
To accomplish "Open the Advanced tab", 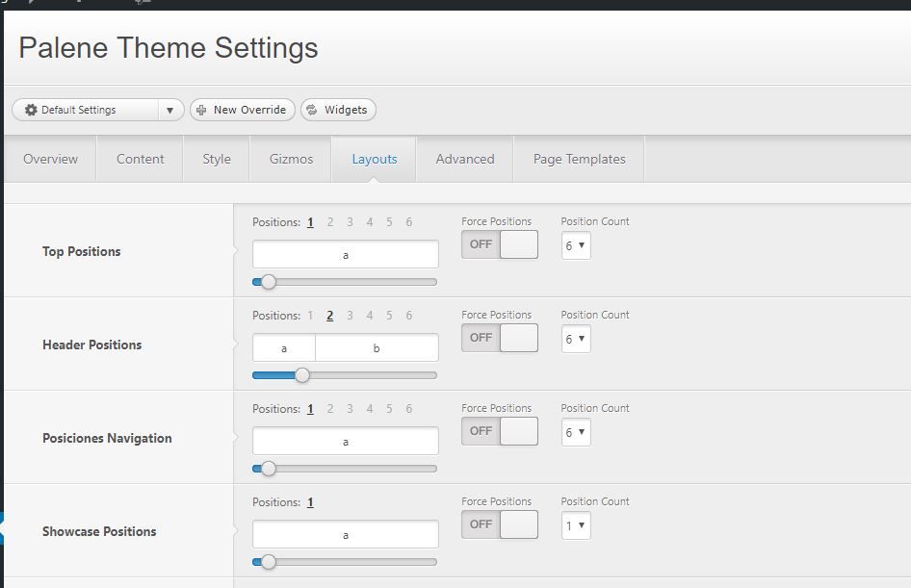I will 465,159.
